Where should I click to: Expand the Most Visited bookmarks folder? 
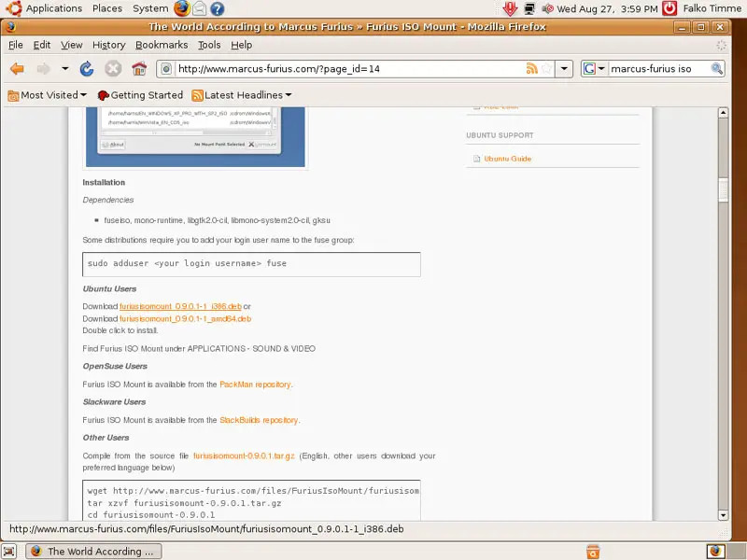click(x=48, y=95)
